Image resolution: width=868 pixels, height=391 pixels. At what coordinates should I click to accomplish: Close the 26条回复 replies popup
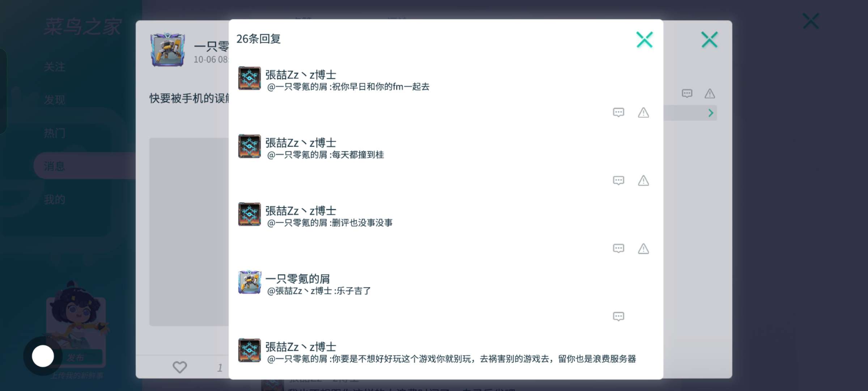point(644,40)
